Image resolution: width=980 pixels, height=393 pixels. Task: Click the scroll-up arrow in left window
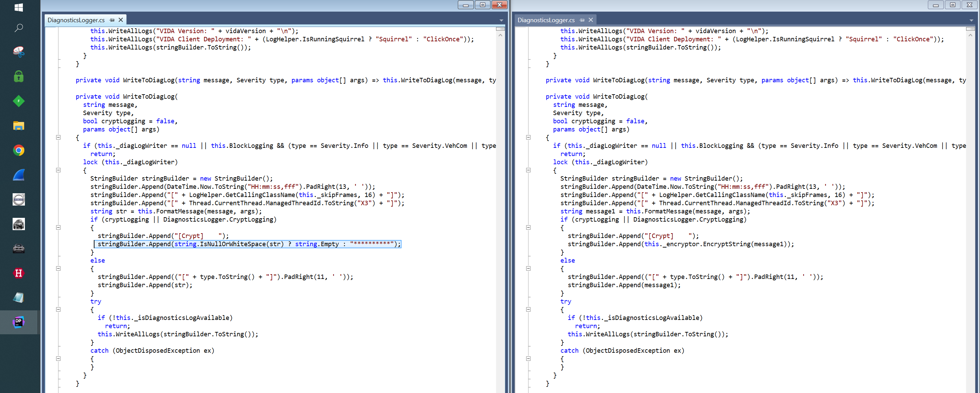pyautogui.click(x=500, y=36)
